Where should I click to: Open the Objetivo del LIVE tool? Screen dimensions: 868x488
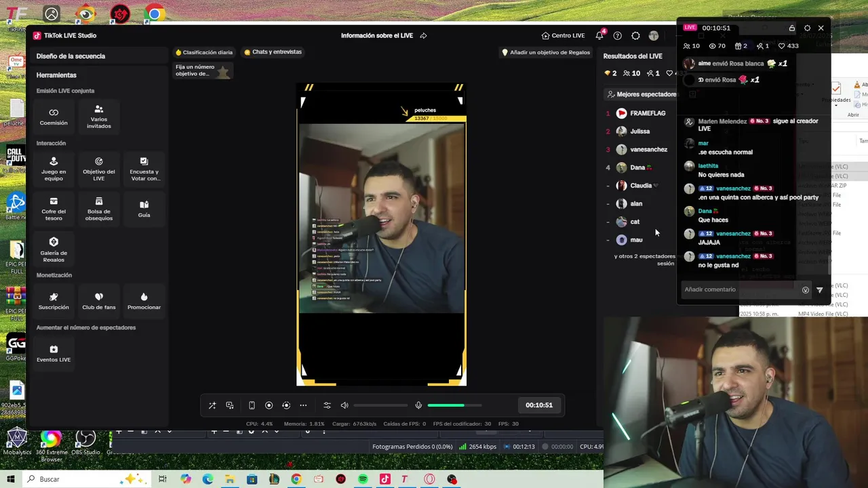[x=99, y=169]
